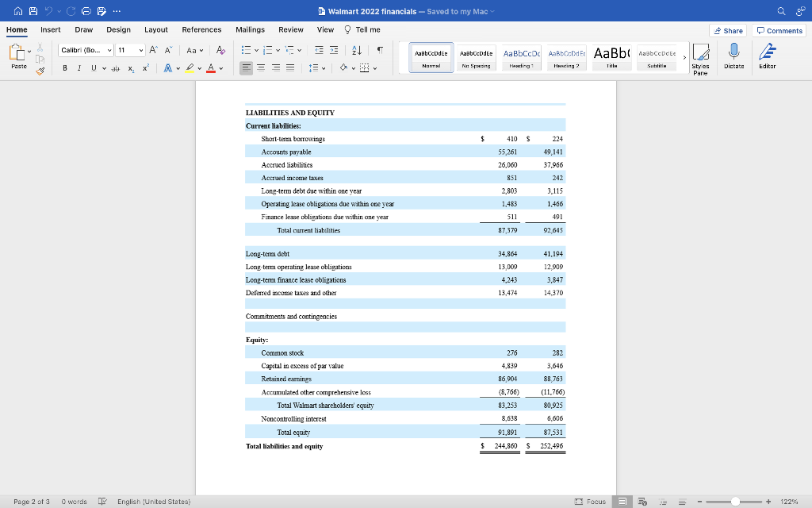Image resolution: width=812 pixels, height=508 pixels.
Task: Sort text with the A-Z icon
Action: pos(357,50)
